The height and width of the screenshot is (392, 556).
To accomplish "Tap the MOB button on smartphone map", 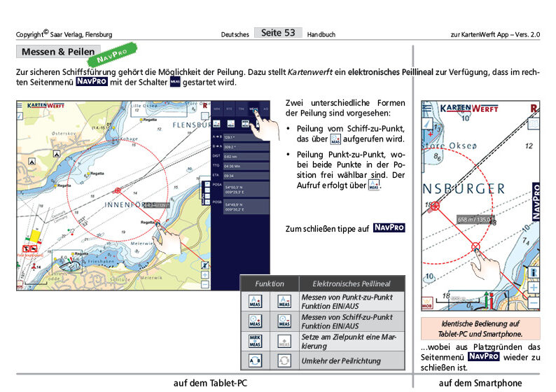I will [x=427, y=303].
